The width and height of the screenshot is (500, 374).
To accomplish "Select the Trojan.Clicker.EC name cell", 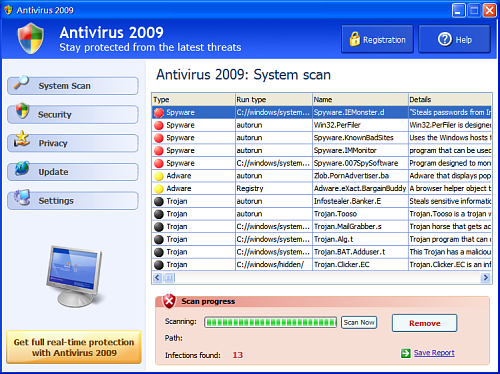I will (360, 264).
